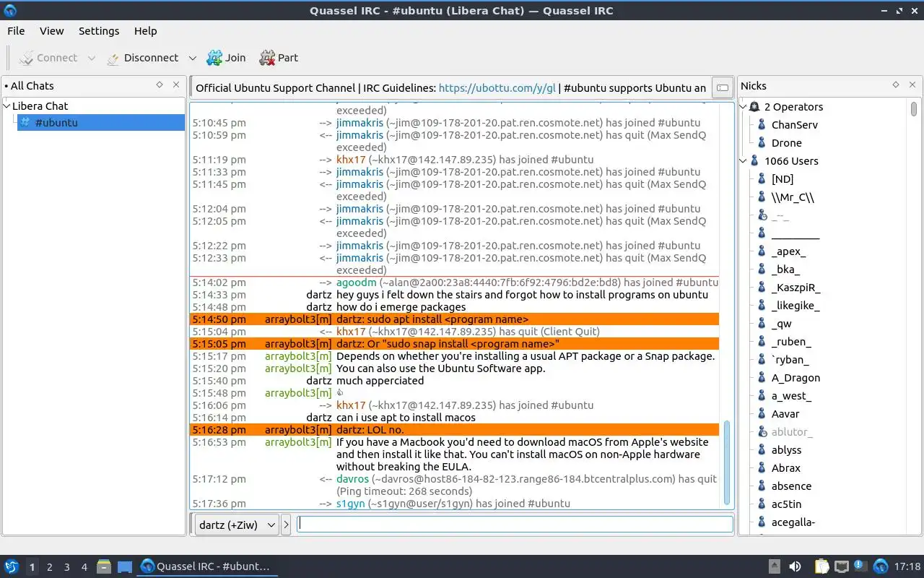The width and height of the screenshot is (924, 578).
Task: Click the user icon beside _apex_
Action: [x=762, y=251]
